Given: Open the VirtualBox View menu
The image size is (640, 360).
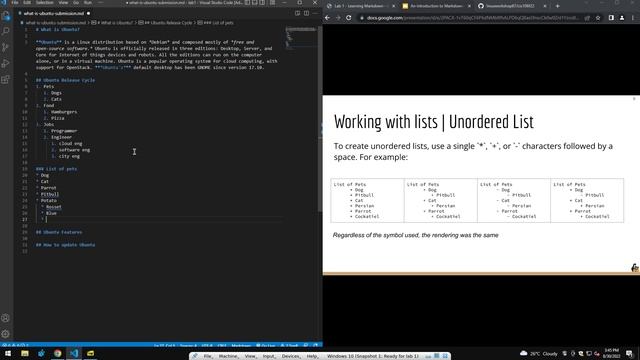Looking at the screenshot, I should coord(250,356).
